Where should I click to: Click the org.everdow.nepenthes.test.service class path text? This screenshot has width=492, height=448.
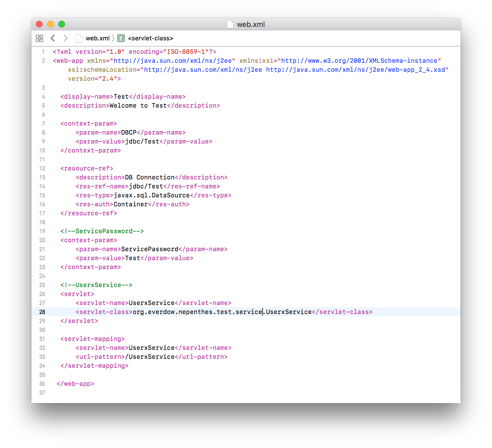tap(197, 312)
